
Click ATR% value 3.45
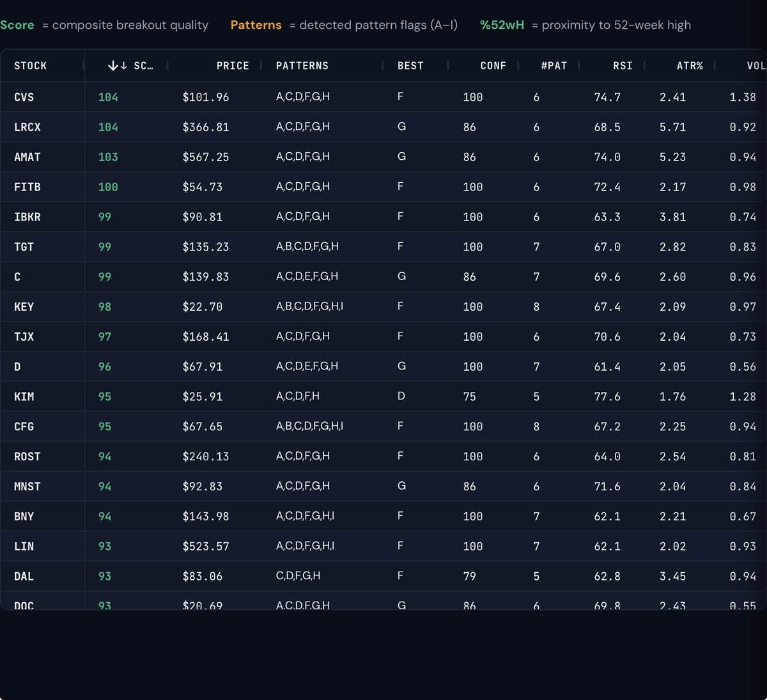tap(673, 577)
